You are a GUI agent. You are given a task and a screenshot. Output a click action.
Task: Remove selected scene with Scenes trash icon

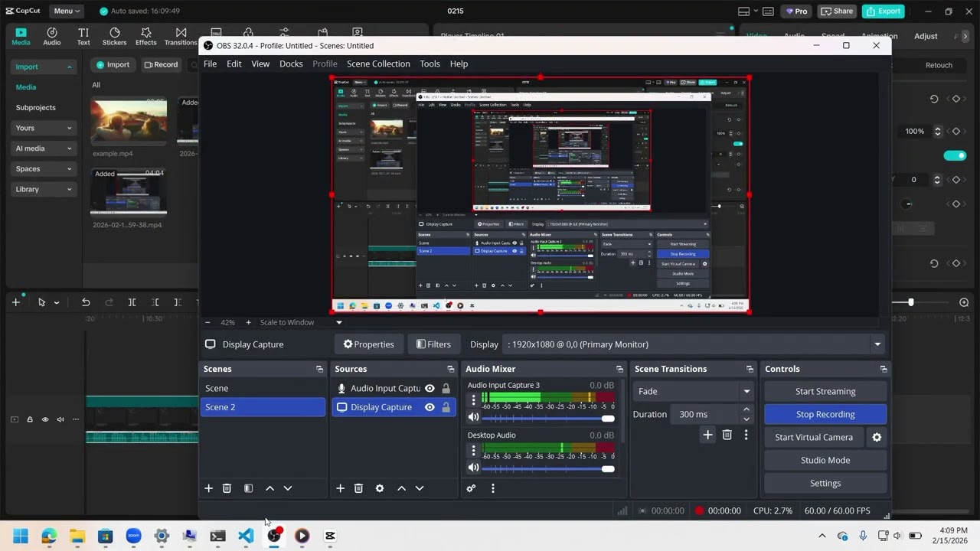point(227,488)
